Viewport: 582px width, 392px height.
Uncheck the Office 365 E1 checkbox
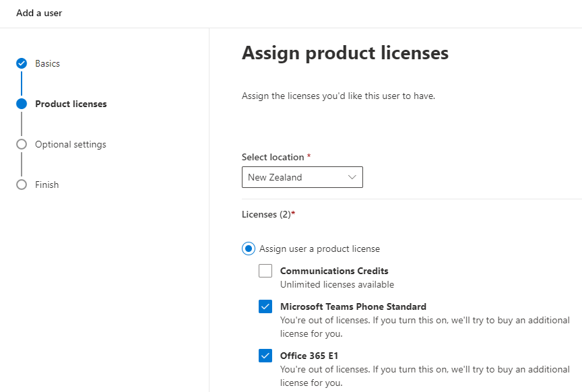click(265, 356)
